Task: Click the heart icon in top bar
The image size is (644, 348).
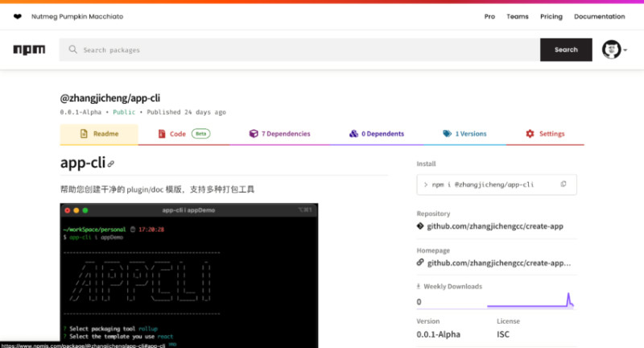Action: [17, 16]
